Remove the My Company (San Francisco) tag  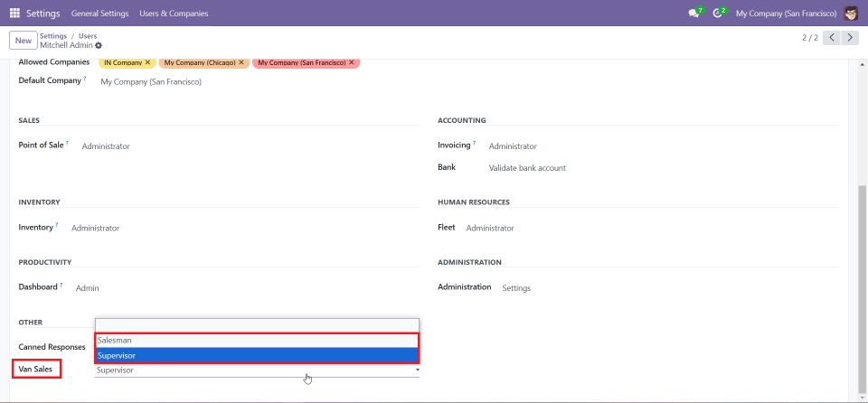pyautogui.click(x=353, y=62)
